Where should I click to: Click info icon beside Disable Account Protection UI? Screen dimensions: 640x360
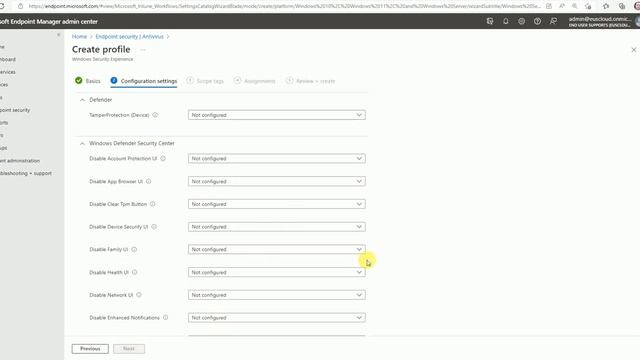click(163, 158)
